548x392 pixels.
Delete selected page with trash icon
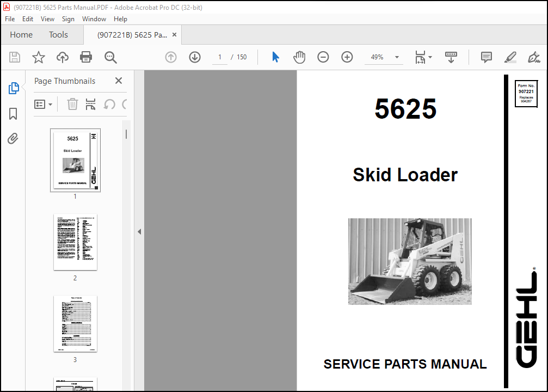pos(72,104)
